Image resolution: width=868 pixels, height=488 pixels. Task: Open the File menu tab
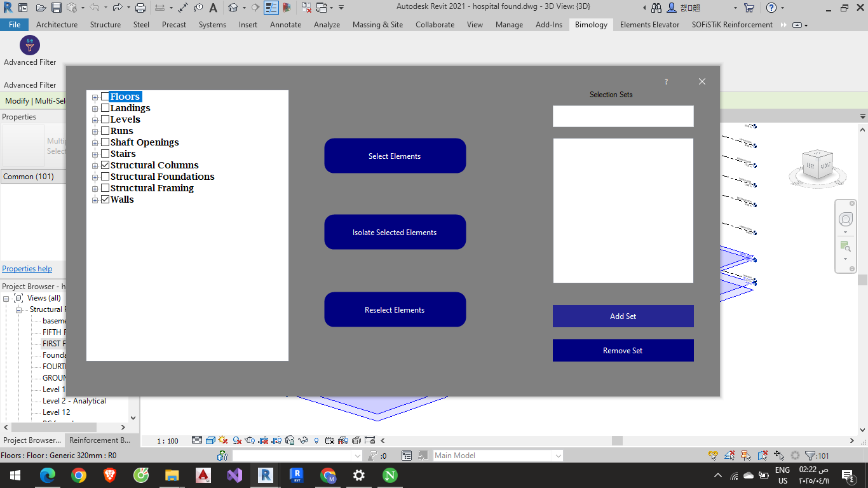(x=15, y=25)
